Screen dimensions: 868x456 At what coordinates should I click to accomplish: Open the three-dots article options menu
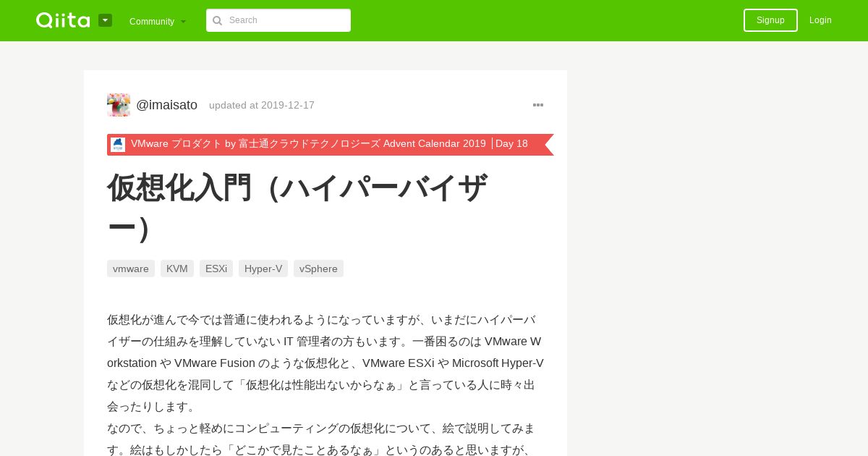coord(538,105)
